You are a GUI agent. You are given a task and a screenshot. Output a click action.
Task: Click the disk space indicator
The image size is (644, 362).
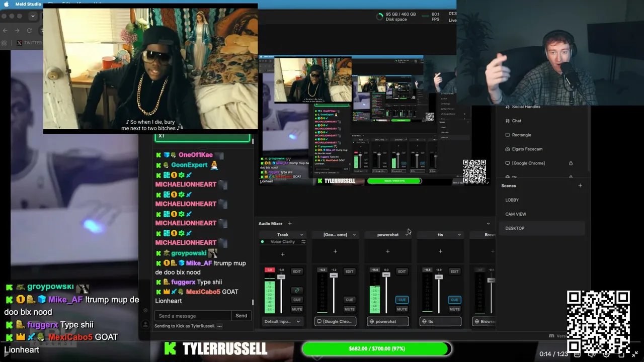click(x=396, y=17)
